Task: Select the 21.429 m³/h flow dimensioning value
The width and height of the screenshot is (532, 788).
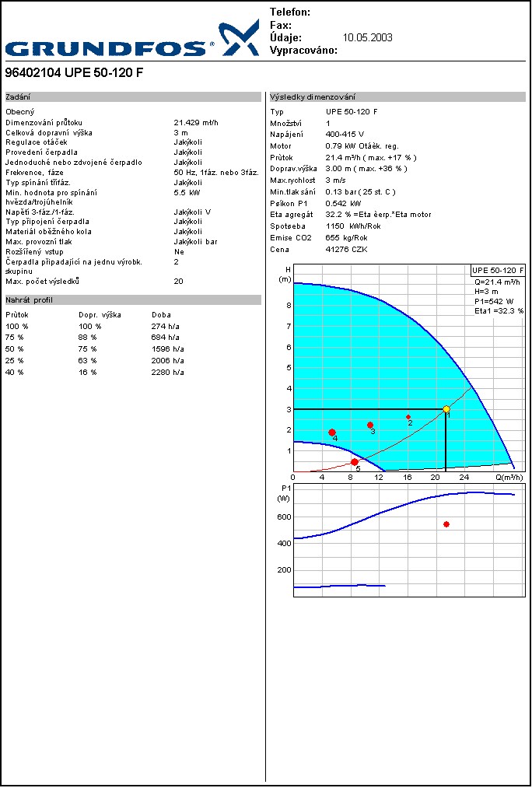Action: (x=196, y=123)
